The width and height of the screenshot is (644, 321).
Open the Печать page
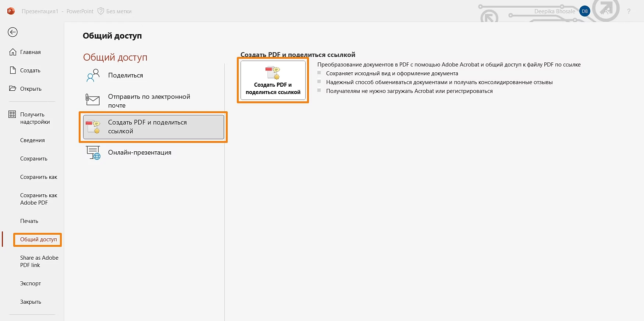[x=29, y=221]
